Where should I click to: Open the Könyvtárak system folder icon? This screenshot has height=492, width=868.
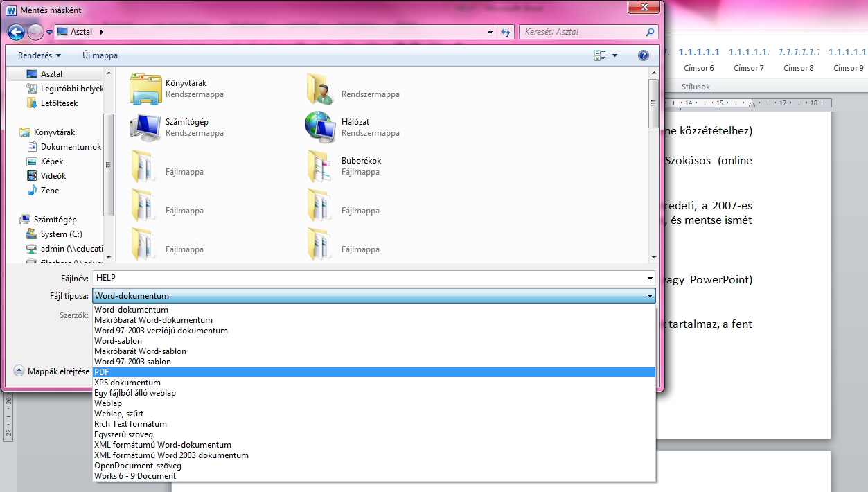point(145,89)
